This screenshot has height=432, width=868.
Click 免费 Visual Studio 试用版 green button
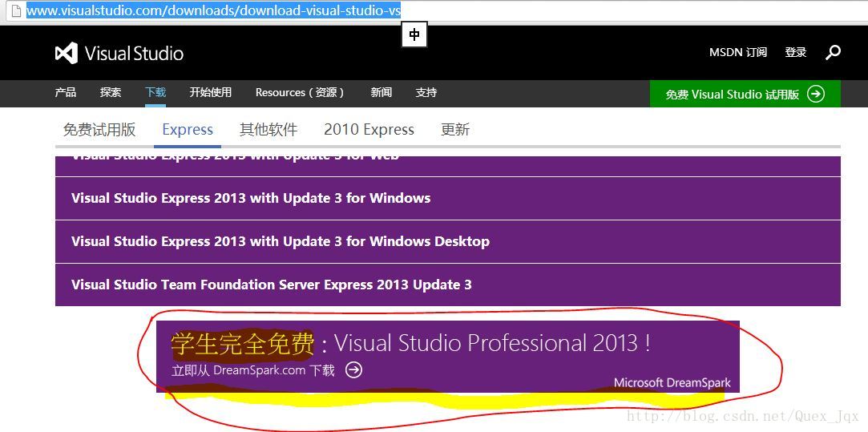(745, 94)
